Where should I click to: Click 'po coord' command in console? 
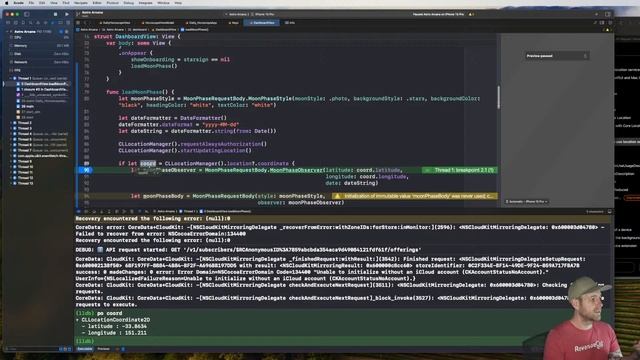[x=109, y=313]
